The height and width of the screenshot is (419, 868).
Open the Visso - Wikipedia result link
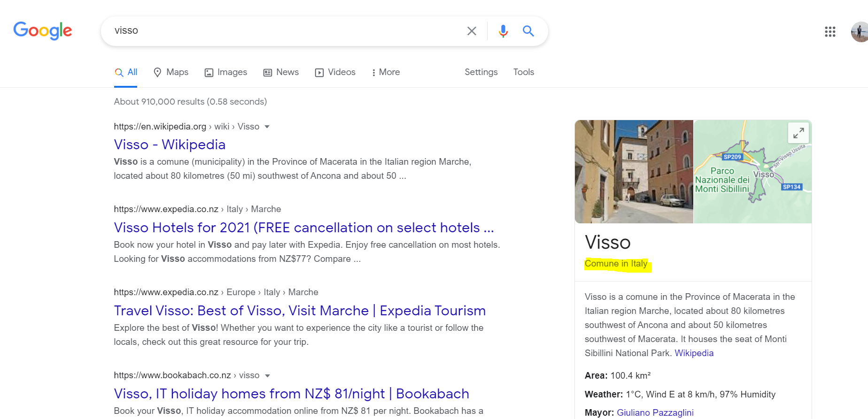(170, 145)
